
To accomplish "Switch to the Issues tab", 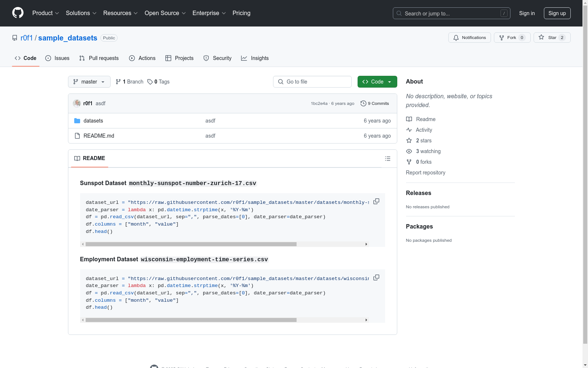I will point(57,58).
